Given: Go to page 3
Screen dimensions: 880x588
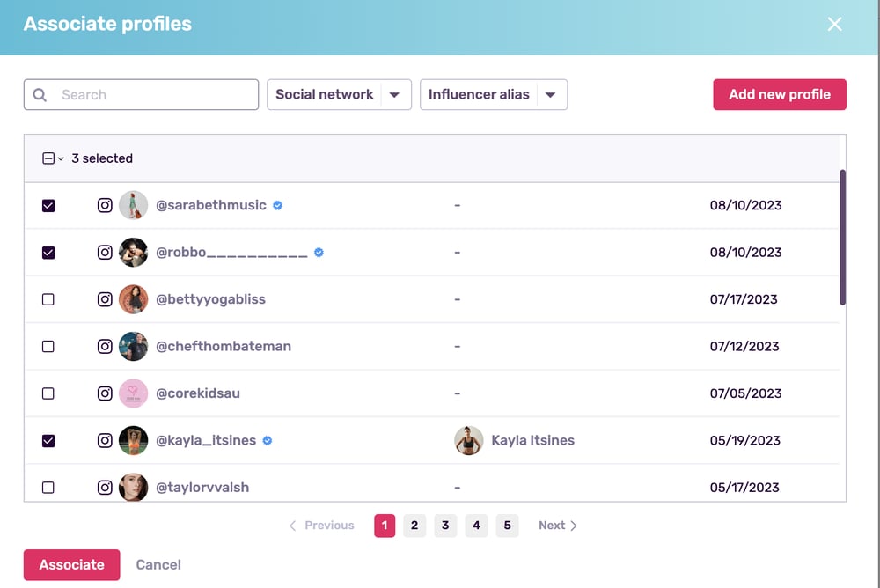Looking at the screenshot, I should pyautogui.click(x=445, y=526).
